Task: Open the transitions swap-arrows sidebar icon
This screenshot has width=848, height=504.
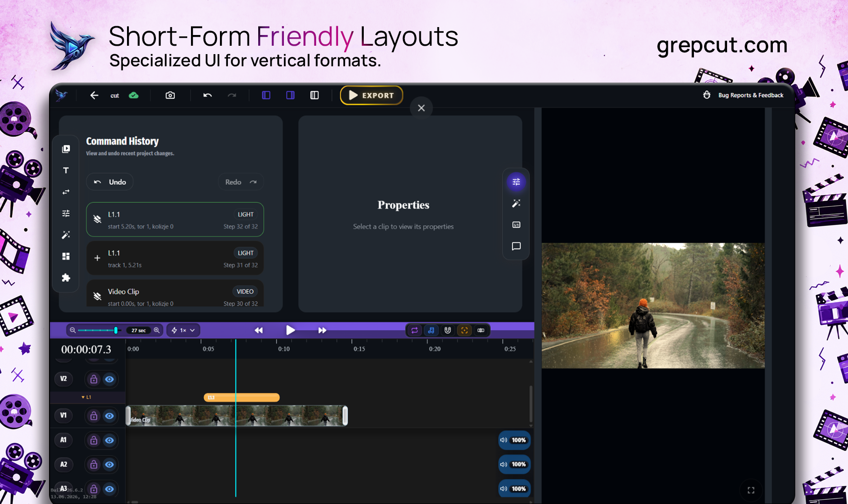Action: click(66, 192)
